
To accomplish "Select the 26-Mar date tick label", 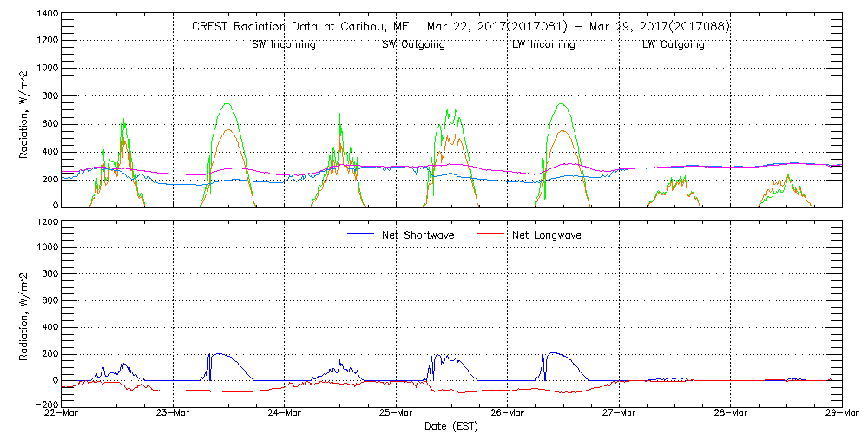I will tap(508, 415).
